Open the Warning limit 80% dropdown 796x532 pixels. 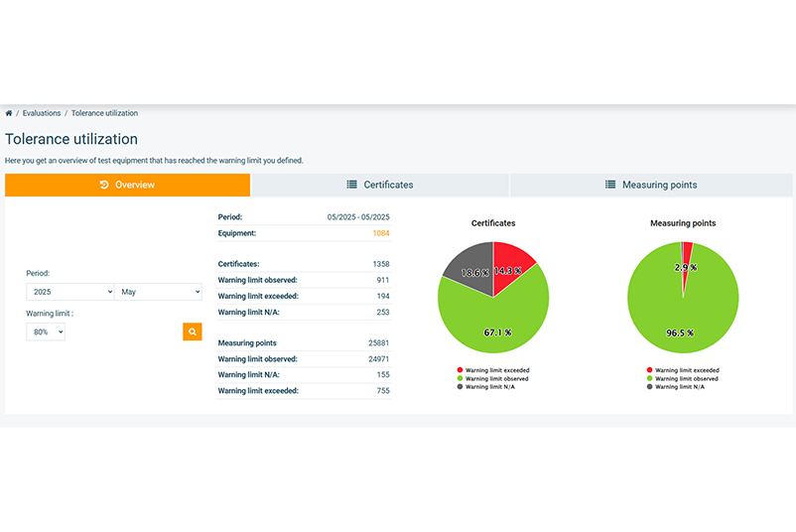click(x=46, y=332)
